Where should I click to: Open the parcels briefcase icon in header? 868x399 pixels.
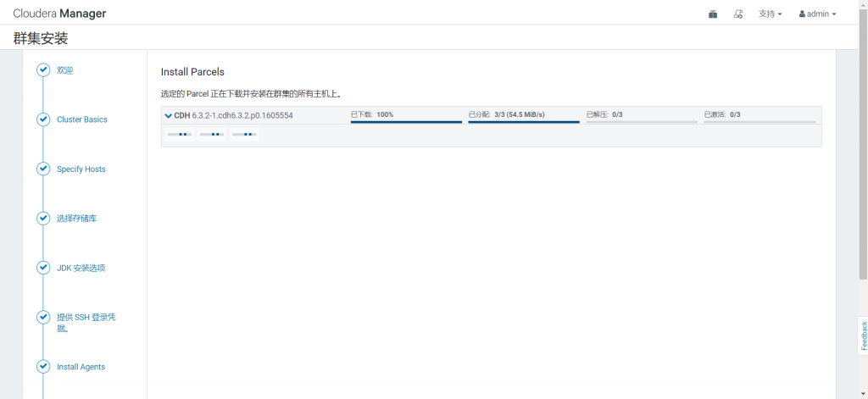(713, 14)
